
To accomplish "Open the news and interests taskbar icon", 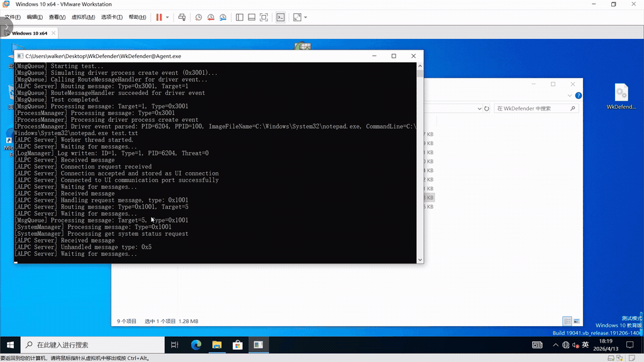I will click(x=537, y=345).
